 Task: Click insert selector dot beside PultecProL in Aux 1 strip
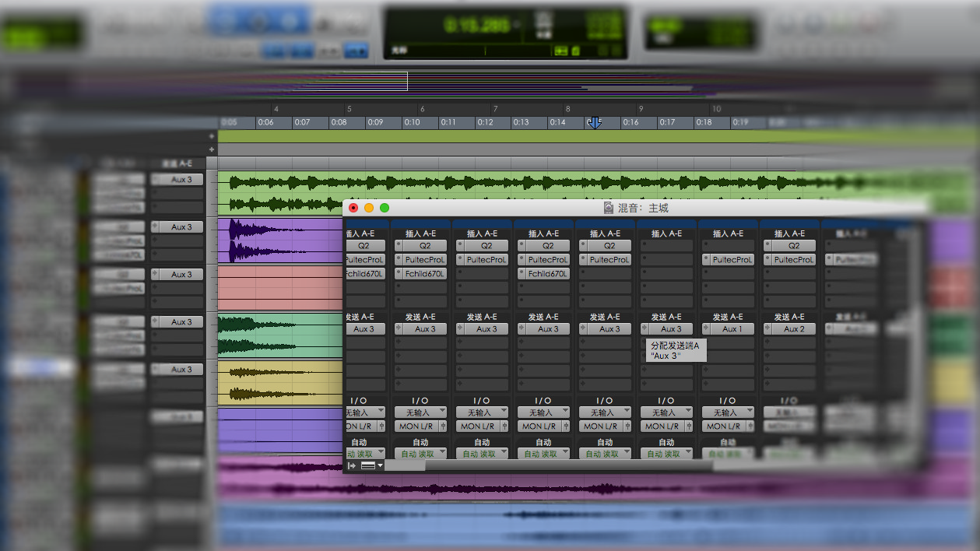[x=706, y=260]
